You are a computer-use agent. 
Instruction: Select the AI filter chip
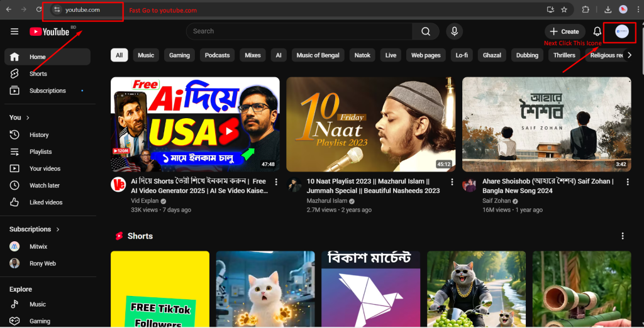tap(279, 55)
